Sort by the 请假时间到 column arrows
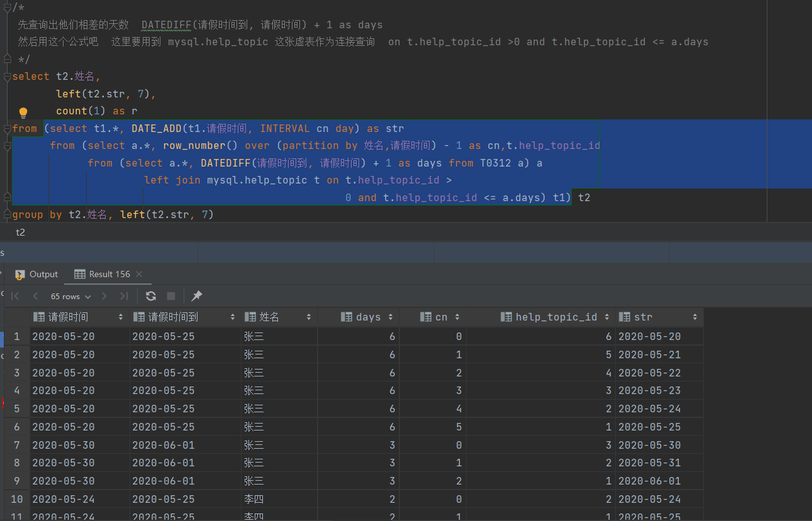812x521 pixels. point(233,317)
